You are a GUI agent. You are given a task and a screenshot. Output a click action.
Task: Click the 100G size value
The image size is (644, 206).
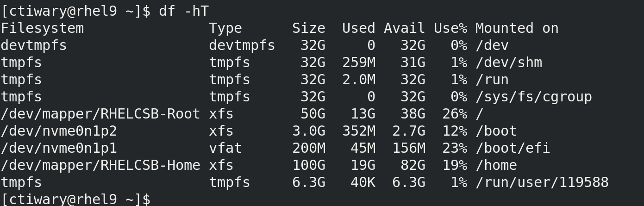(309, 165)
